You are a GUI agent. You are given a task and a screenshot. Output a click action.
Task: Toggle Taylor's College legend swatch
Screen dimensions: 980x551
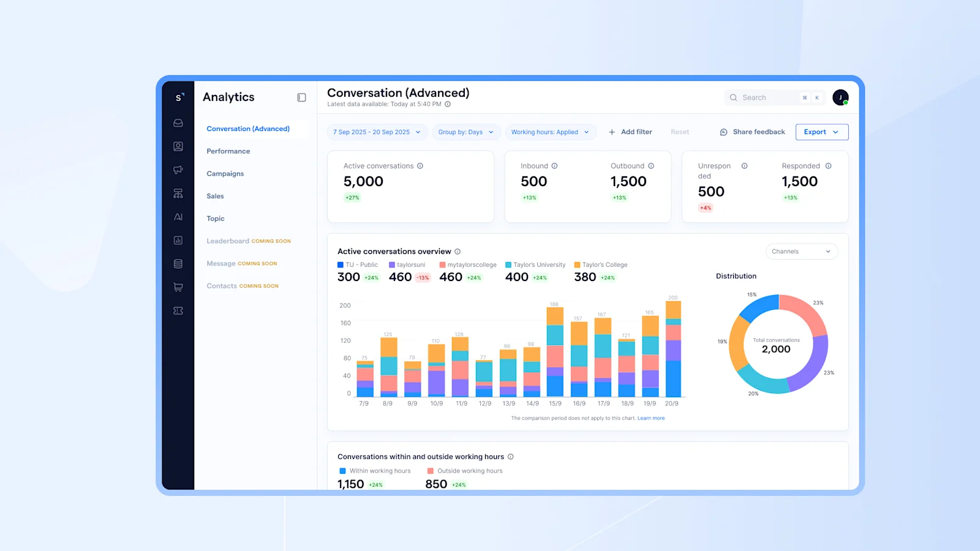coord(577,265)
